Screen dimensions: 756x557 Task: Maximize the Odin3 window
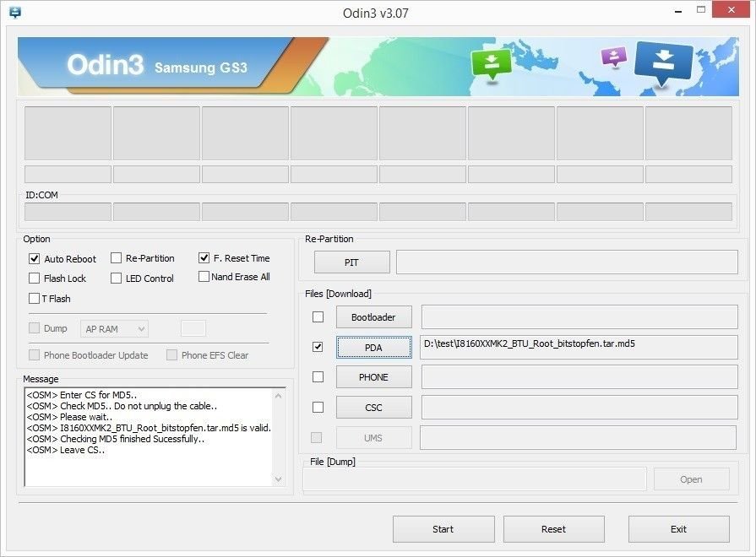point(701,9)
